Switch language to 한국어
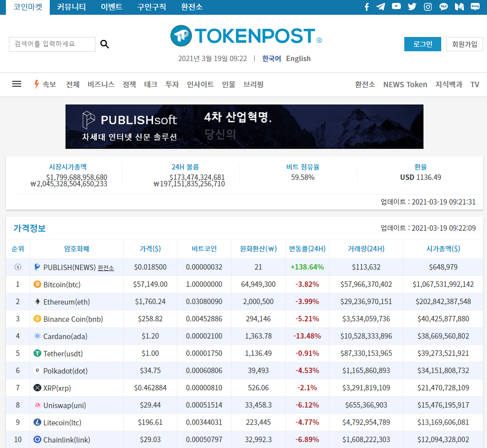The width and height of the screenshot is (487, 448). tap(271, 59)
